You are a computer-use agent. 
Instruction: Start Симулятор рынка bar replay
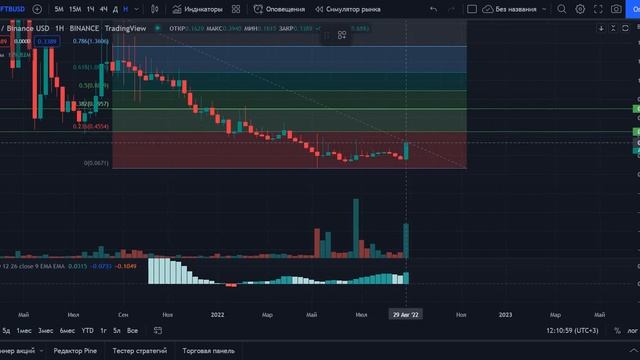348,9
